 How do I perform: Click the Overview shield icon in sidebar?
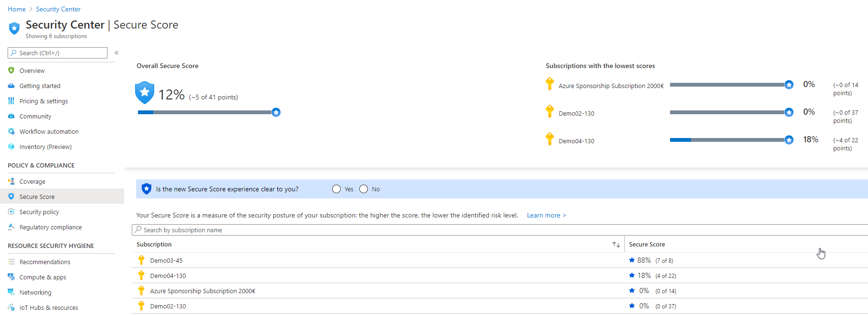(11, 70)
